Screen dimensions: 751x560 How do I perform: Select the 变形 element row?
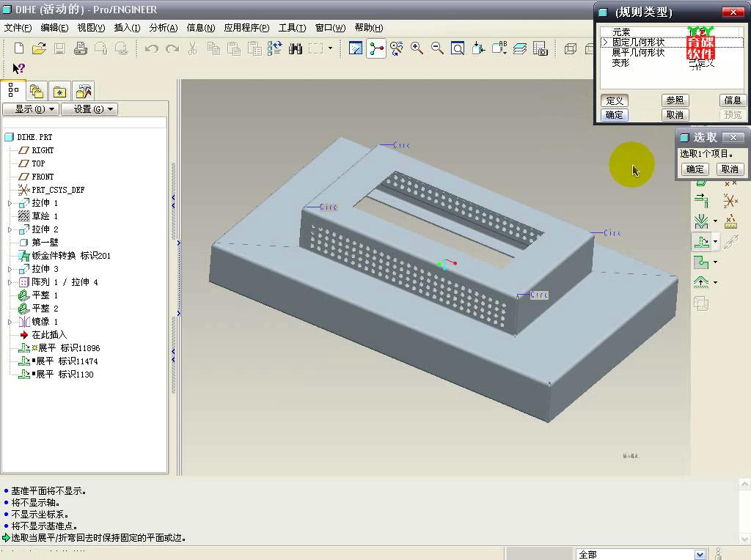(673, 63)
